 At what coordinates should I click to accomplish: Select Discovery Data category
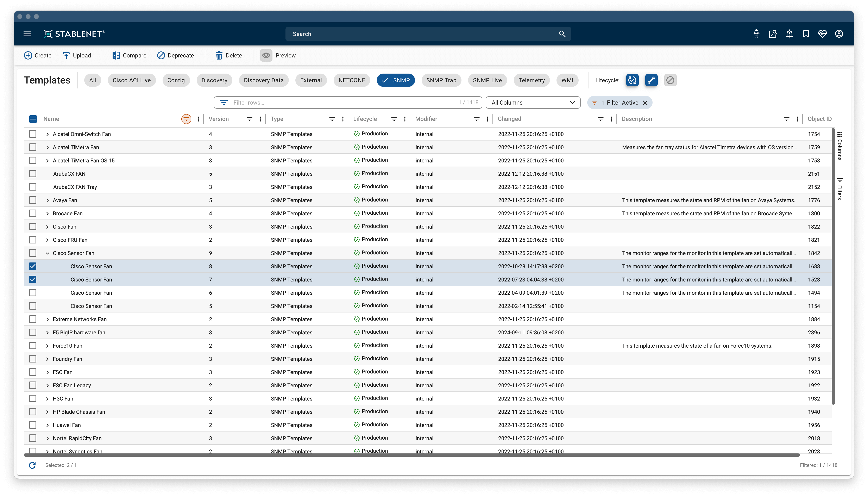[263, 80]
